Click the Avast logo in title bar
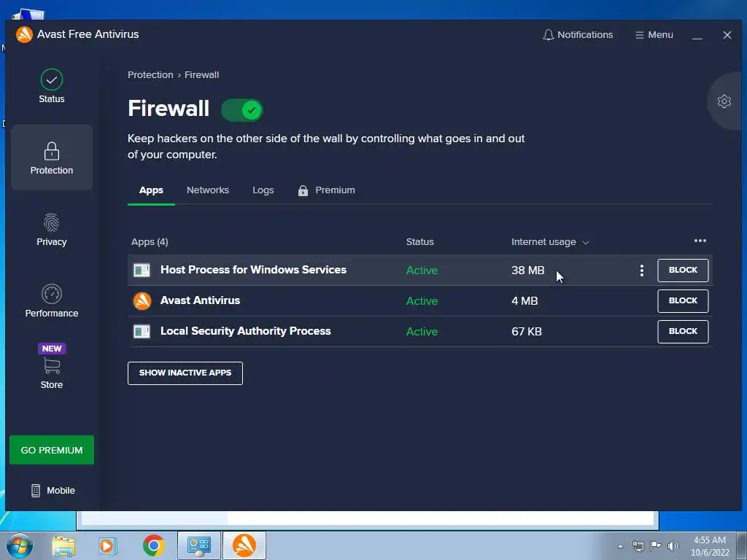Screen dimensions: 747x560 (x=24, y=34)
